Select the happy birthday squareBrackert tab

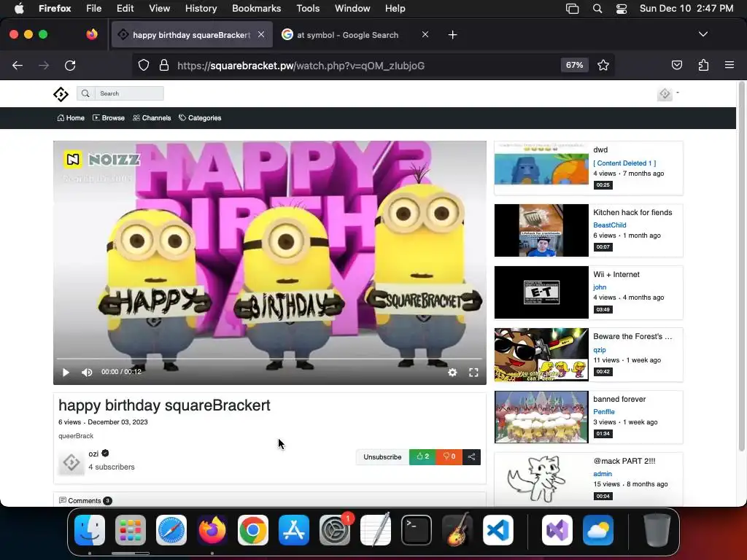192,35
